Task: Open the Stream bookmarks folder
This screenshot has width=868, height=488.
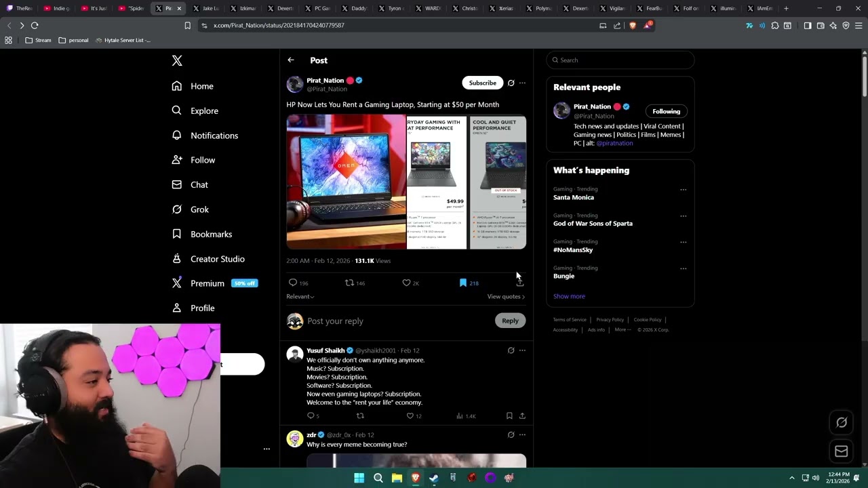Action: [38, 40]
